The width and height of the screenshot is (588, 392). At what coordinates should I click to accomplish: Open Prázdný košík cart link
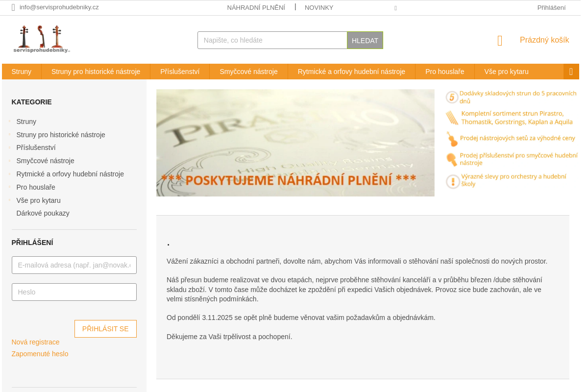click(x=544, y=40)
